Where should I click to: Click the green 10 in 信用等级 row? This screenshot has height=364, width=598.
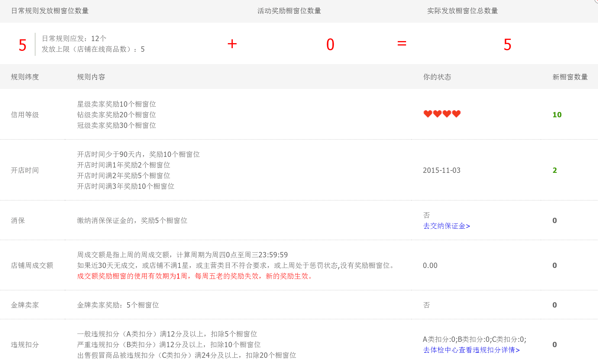[x=557, y=115]
